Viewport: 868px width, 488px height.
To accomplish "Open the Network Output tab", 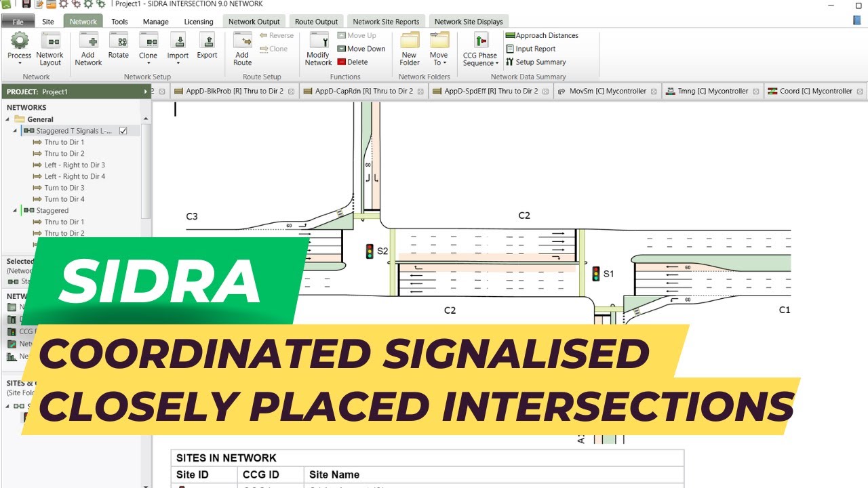I will pos(254,22).
